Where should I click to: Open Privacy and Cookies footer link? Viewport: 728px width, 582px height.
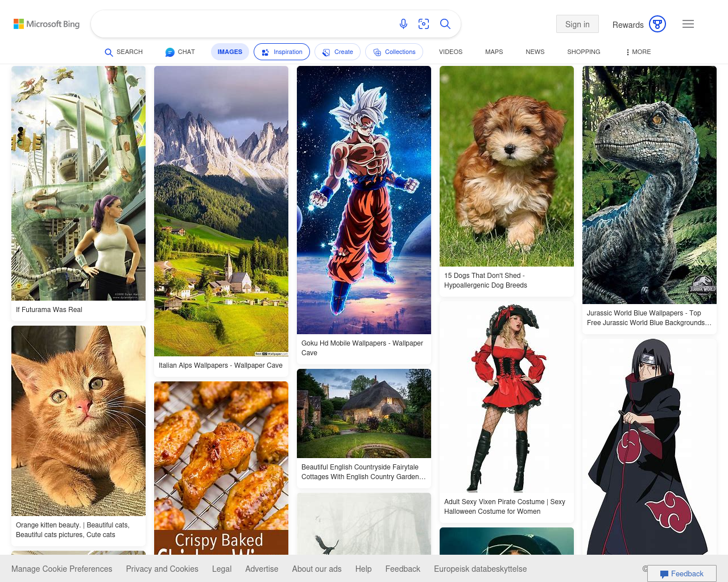point(162,569)
